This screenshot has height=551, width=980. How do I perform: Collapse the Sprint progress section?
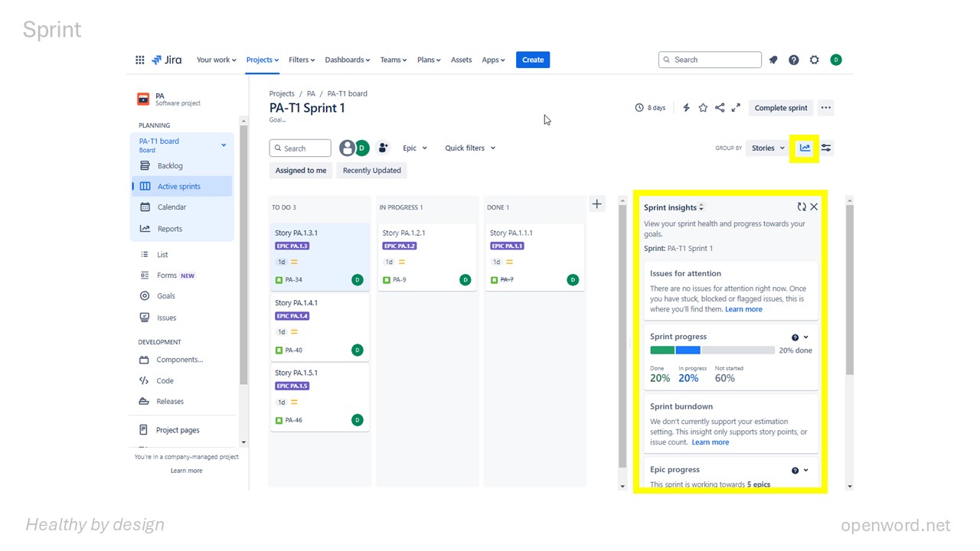[805, 337]
